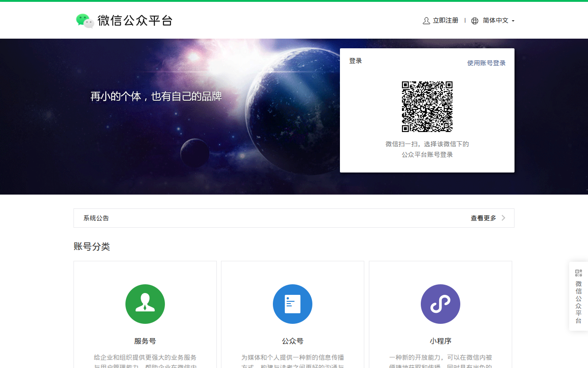Image resolution: width=588 pixels, height=368 pixels.
Task: Open the 服务号 account category card
Action: coord(145,322)
